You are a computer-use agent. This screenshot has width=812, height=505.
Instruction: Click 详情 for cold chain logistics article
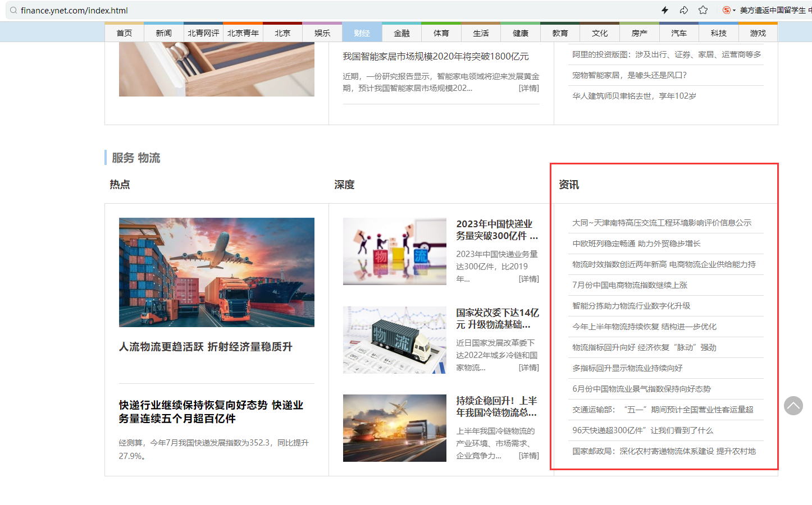pos(529,456)
